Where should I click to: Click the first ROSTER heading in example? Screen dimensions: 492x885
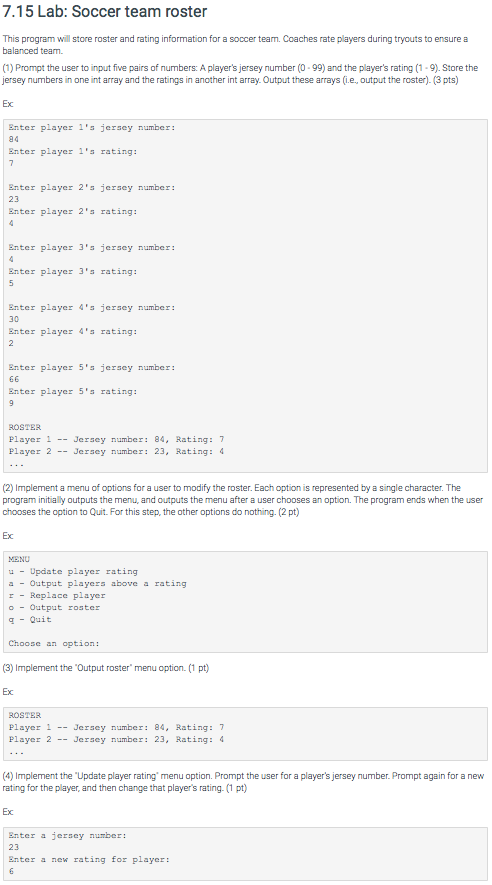(x=25, y=427)
